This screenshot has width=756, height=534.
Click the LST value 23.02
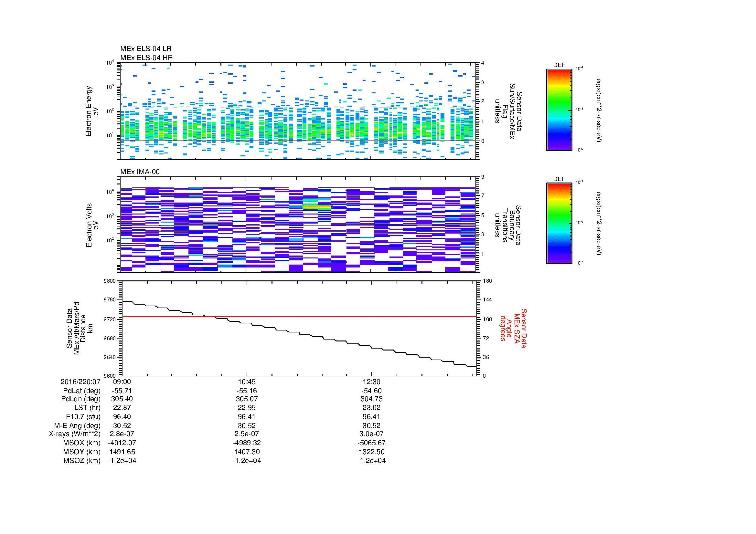(371, 408)
